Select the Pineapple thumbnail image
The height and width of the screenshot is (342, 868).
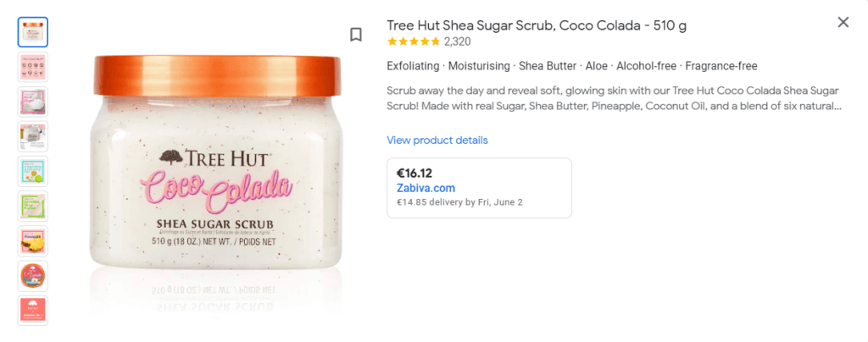pos(33,240)
